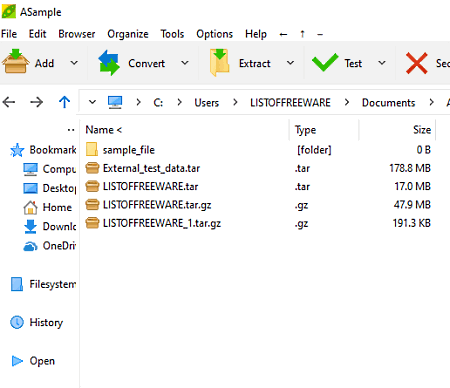Click the Bookmarks label in the sidebar

[53, 150]
